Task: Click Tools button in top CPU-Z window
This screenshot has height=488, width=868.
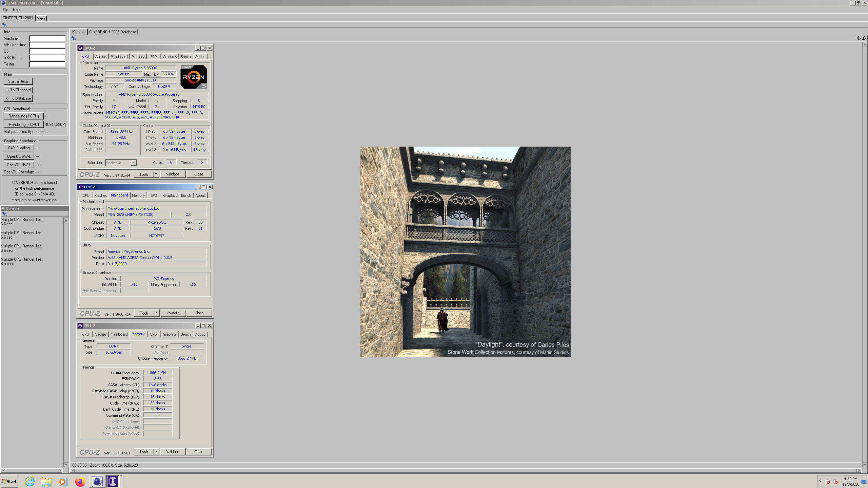Action: [x=144, y=174]
